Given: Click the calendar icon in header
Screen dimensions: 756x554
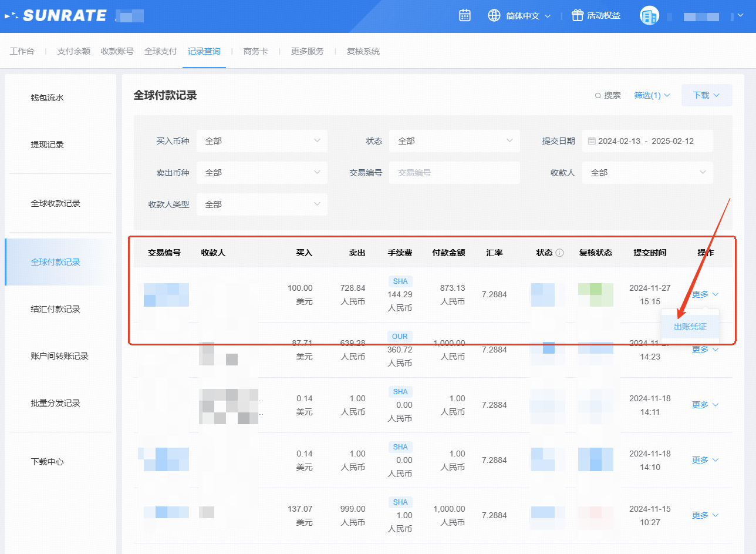Looking at the screenshot, I should (x=465, y=16).
